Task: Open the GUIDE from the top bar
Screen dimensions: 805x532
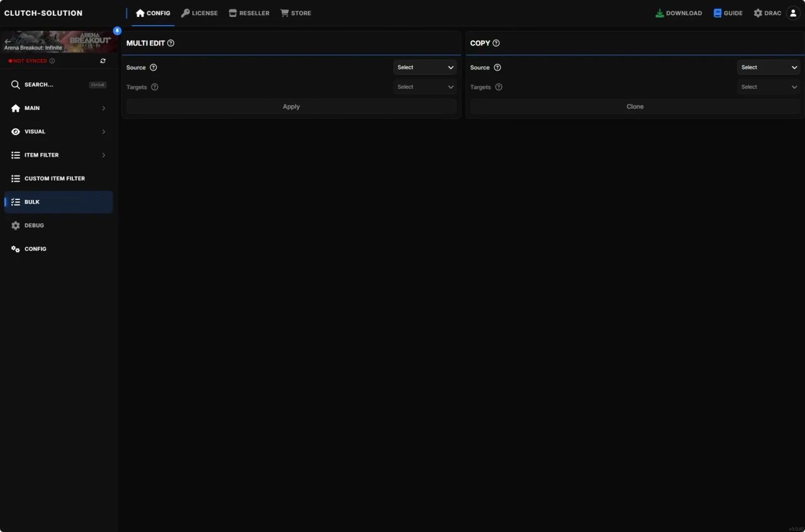Action: click(x=728, y=13)
